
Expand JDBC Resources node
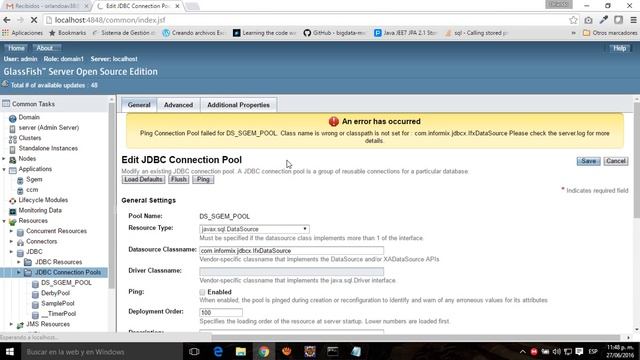19,262
